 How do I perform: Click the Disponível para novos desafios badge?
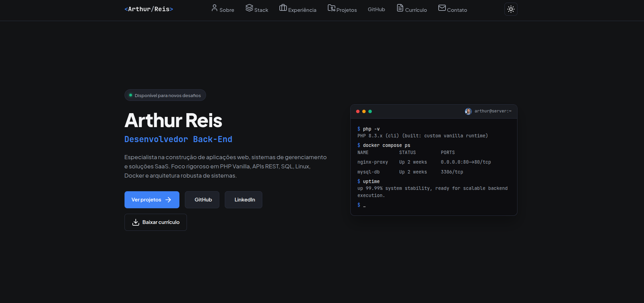coord(165,95)
